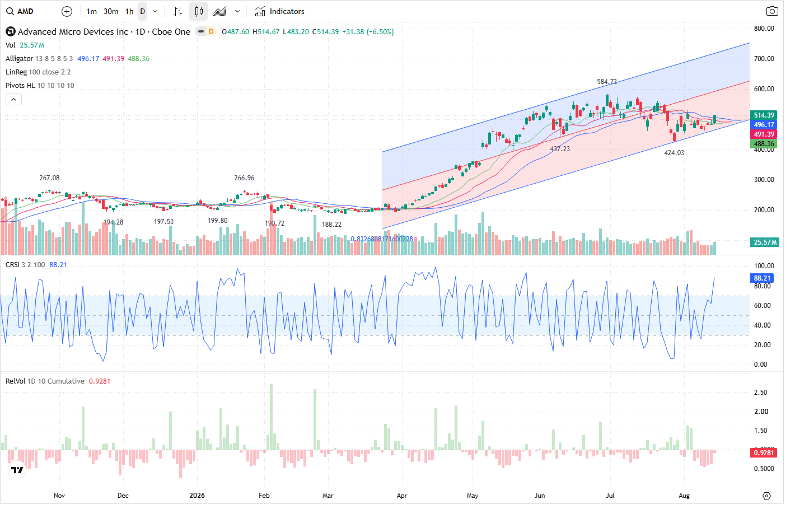The height and width of the screenshot is (532, 795).
Task: Click the blue LinReg value '0.83268081716002​28'
Action: point(382,239)
